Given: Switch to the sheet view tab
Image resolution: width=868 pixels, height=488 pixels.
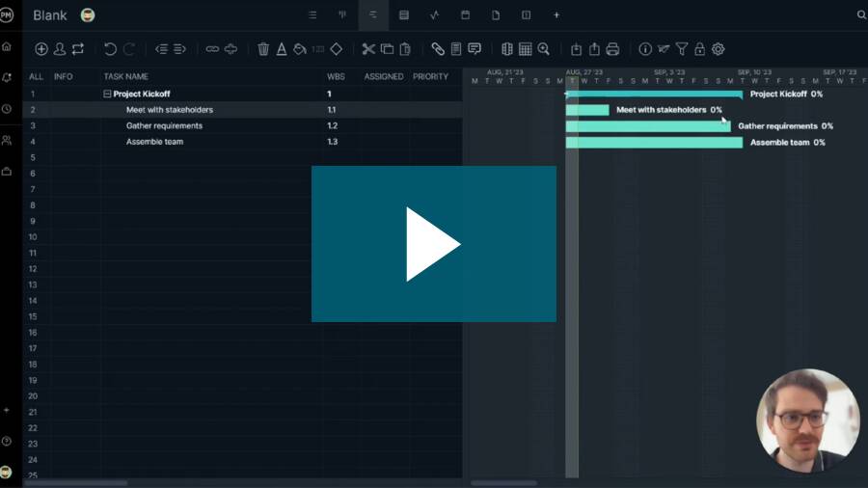Looking at the screenshot, I should point(404,14).
